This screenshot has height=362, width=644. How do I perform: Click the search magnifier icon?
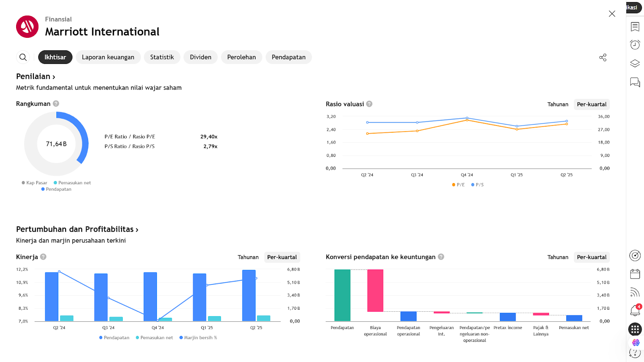click(x=23, y=57)
